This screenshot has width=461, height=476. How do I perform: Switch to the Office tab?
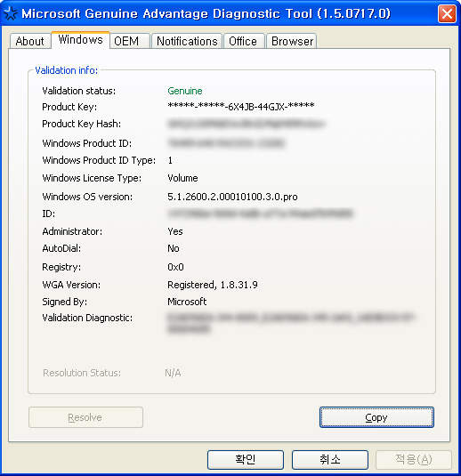244,41
